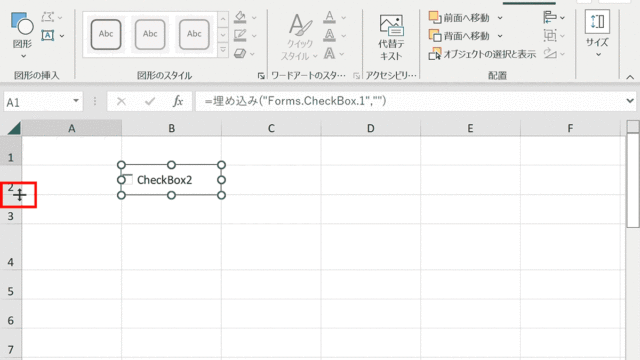Click the Shape Fill paint bucket icon
The height and width of the screenshot is (360, 640).
pos(240,18)
